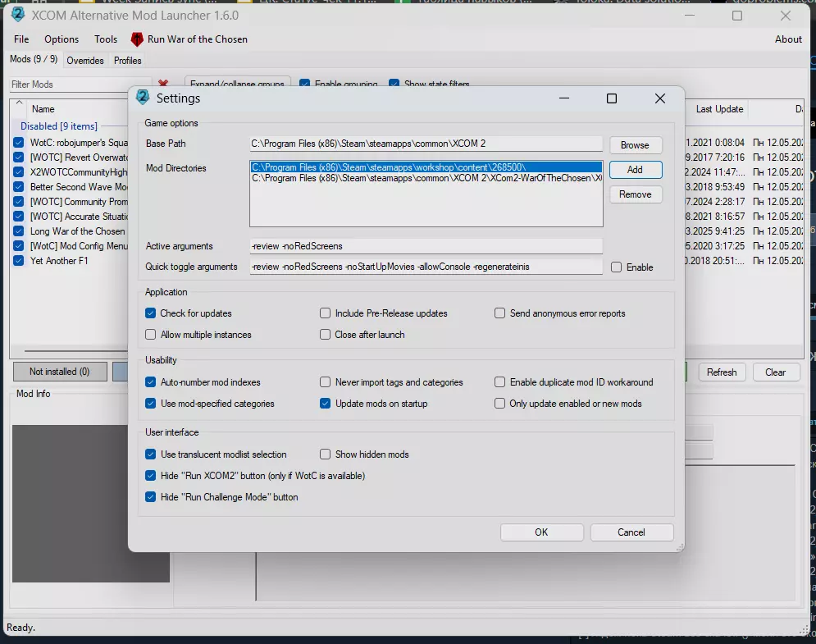The height and width of the screenshot is (644, 816).
Task: Toggle Hide Run XCOM2 button option
Action: [150, 475]
